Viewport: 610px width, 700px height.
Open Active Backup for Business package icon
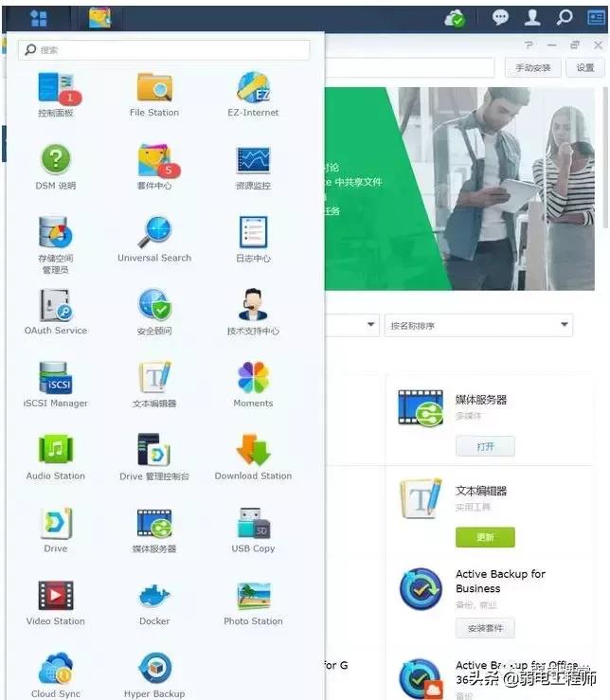(x=421, y=589)
